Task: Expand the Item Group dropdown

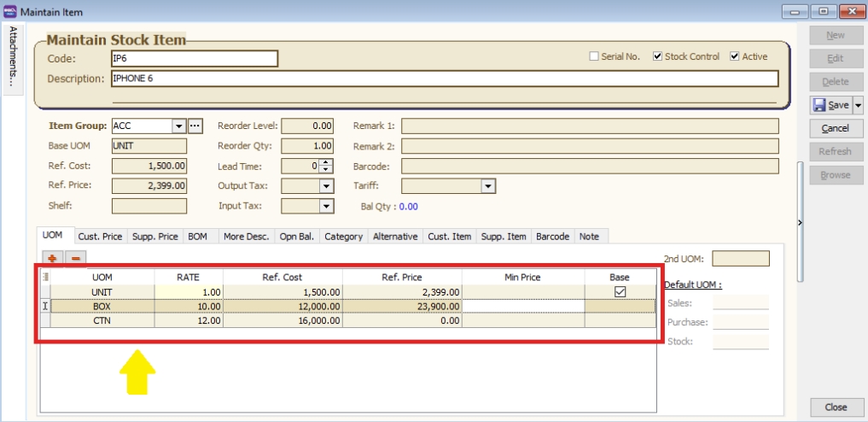Action: 179,126
